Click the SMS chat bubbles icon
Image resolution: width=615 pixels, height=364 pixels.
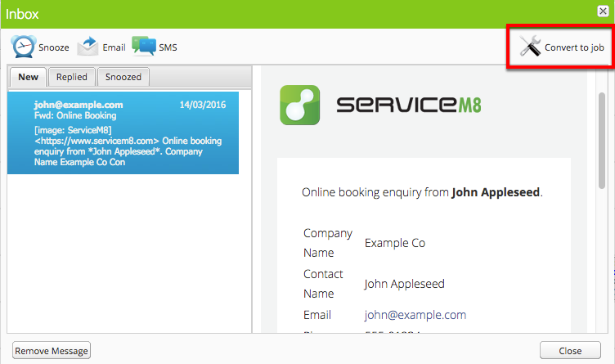click(x=144, y=46)
